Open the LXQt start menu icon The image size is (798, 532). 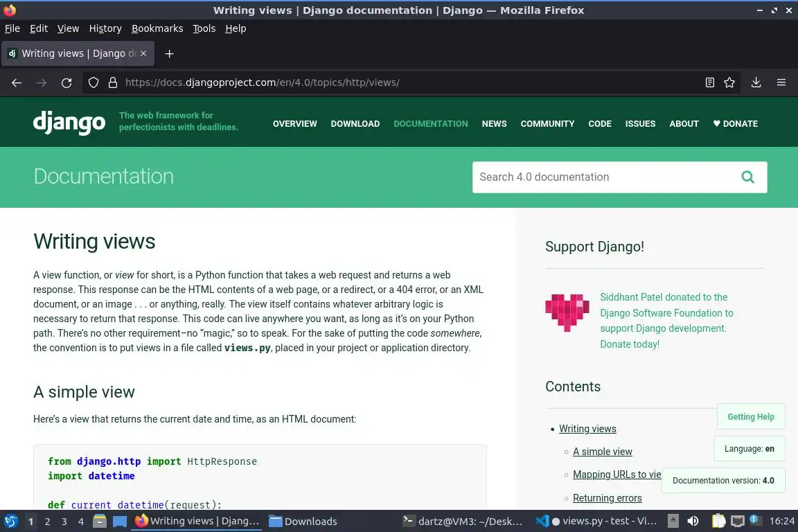[10, 522]
